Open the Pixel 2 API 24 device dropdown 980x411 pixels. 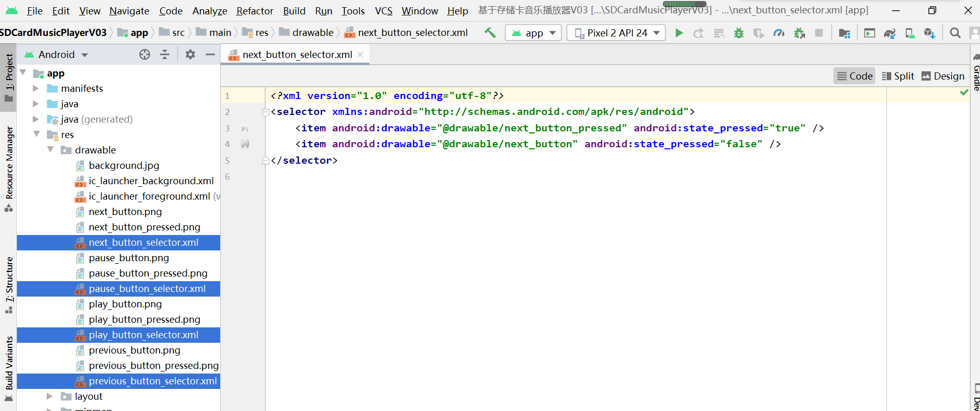point(616,33)
